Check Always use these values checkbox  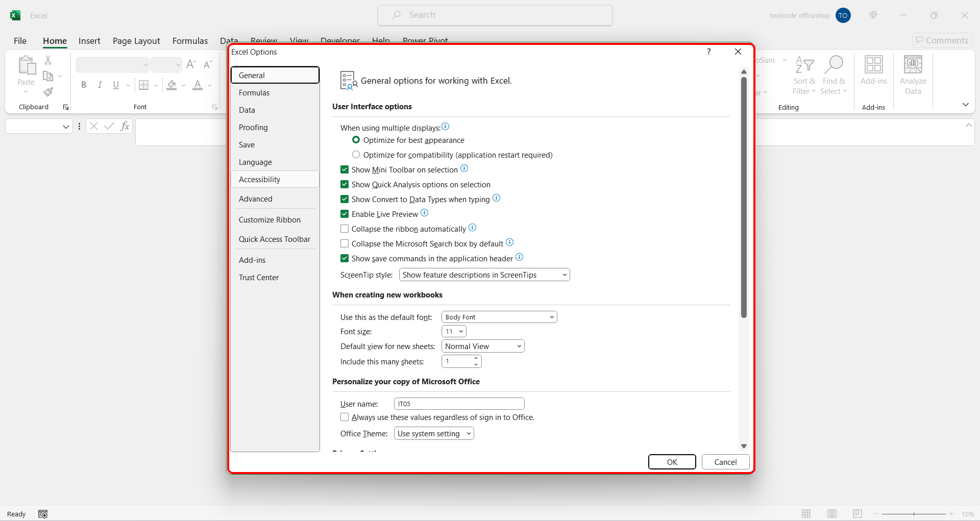(x=345, y=417)
